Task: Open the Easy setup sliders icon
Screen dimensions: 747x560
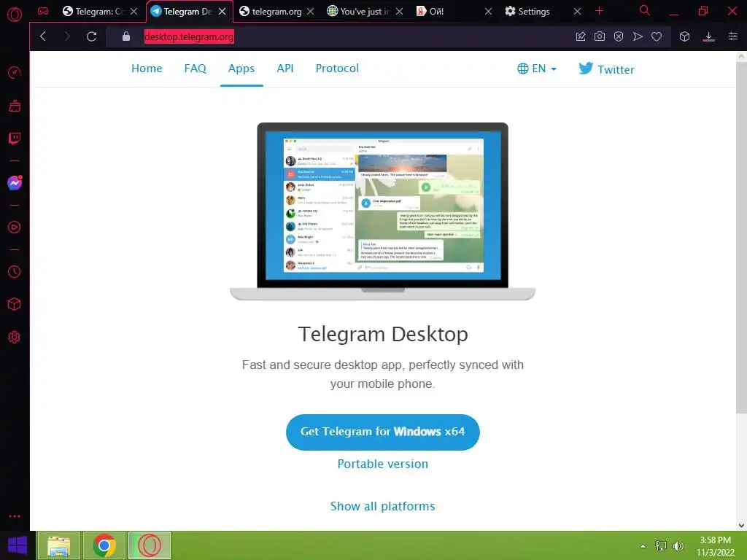Action: coord(732,36)
